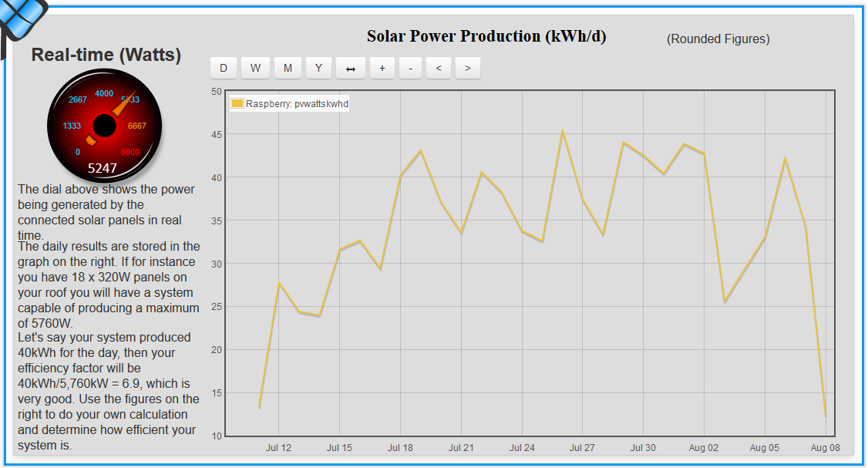Zoom out the graph with minus button
This screenshot has height=468, width=868.
(410, 68)
